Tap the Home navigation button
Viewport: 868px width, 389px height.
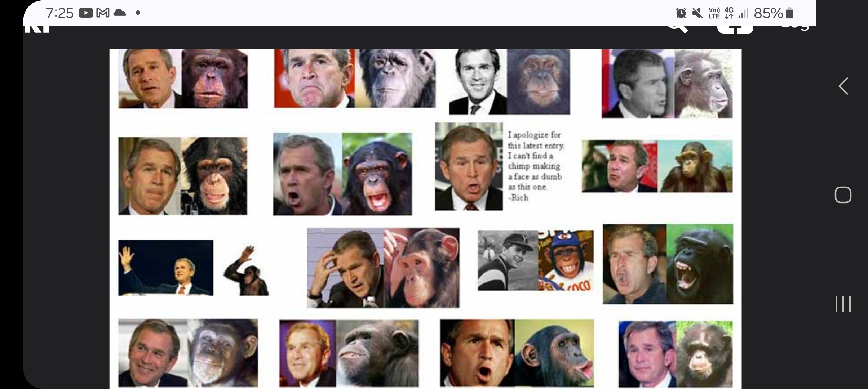point(843,195)
